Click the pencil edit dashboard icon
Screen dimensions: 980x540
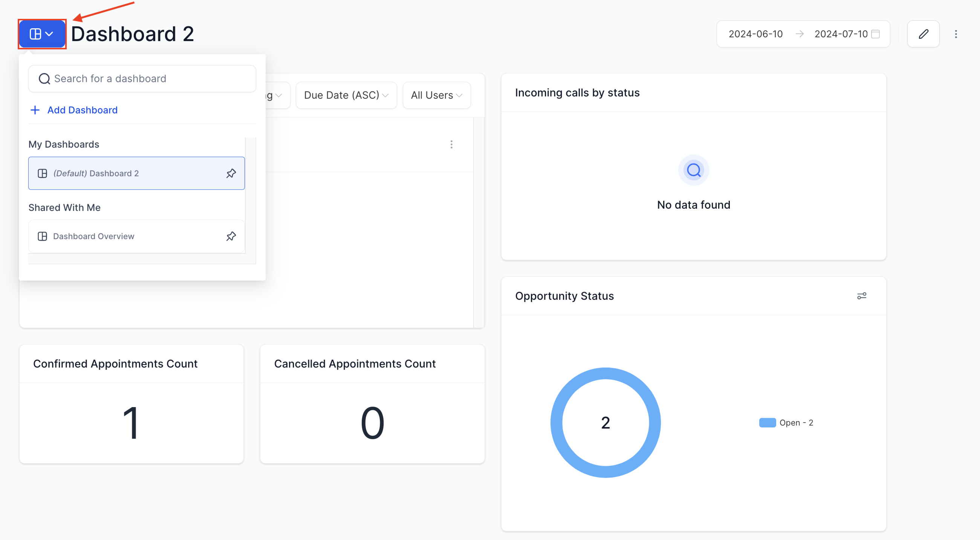coord(923,34)
